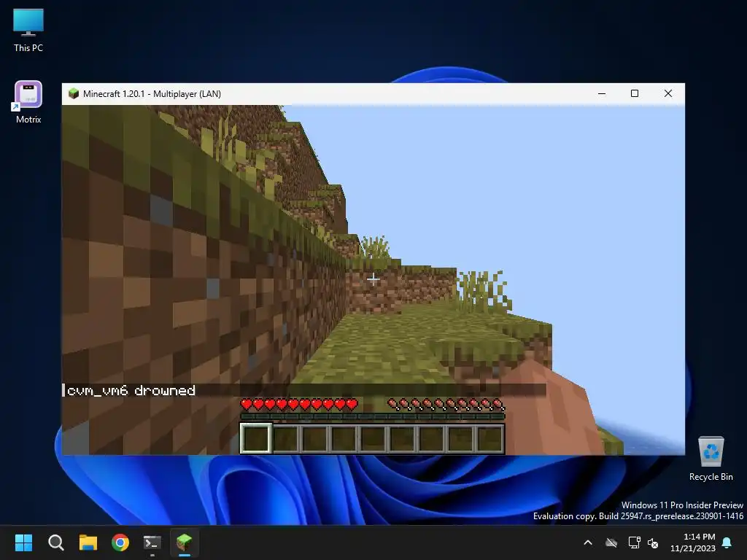The image size is (747, 560).
Task: Select the last hotbar slot
Action: click(x=489, y=438)
